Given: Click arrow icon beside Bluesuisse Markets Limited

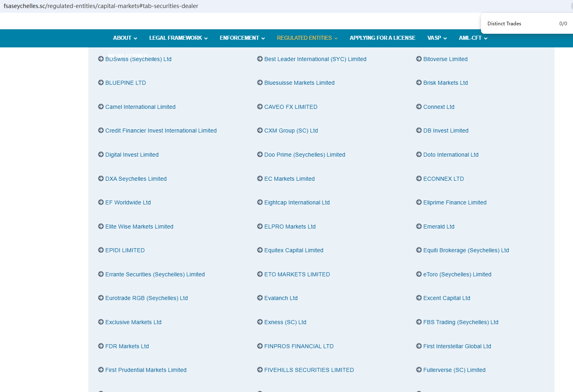Looking at the screenshot, I should click(260, 83).
